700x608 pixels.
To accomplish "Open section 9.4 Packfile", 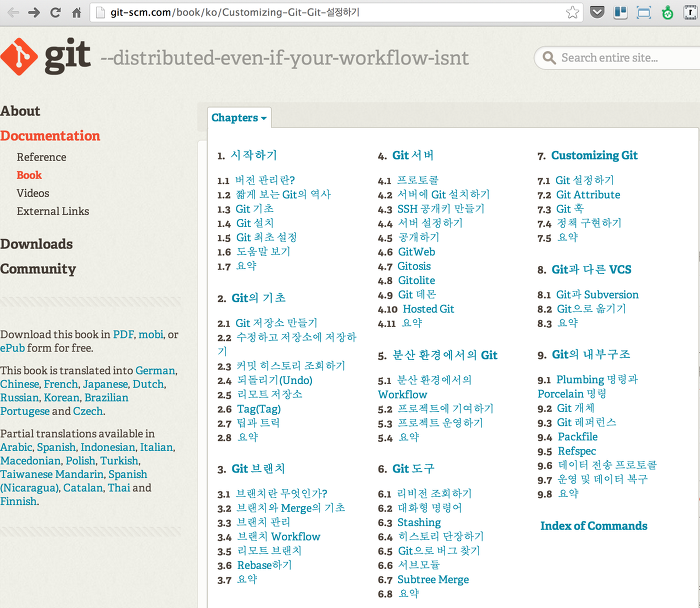I will 578,437.
